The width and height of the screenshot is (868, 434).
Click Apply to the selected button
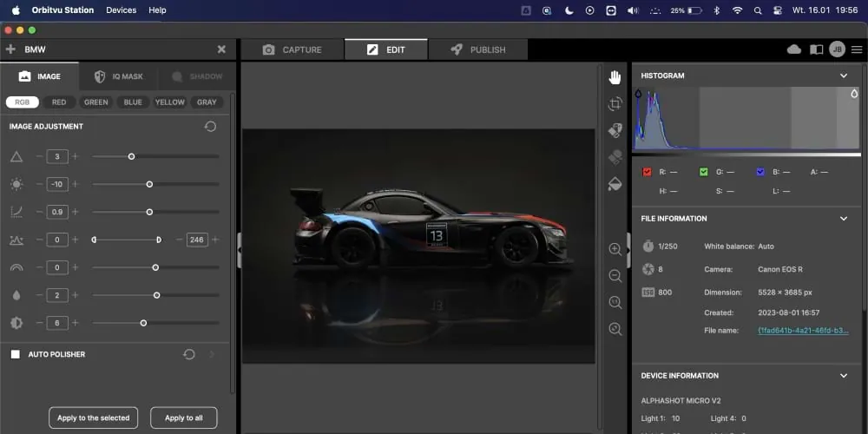point(93,418)
